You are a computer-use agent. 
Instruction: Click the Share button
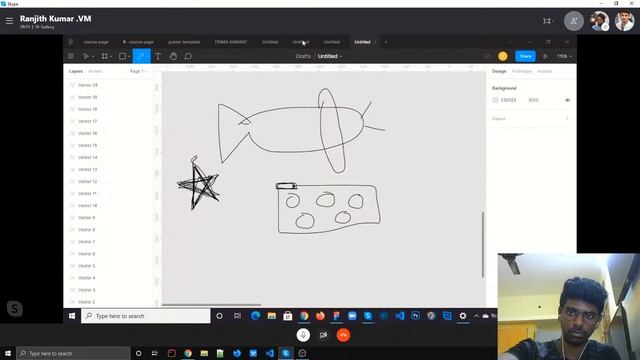(525, 56)
